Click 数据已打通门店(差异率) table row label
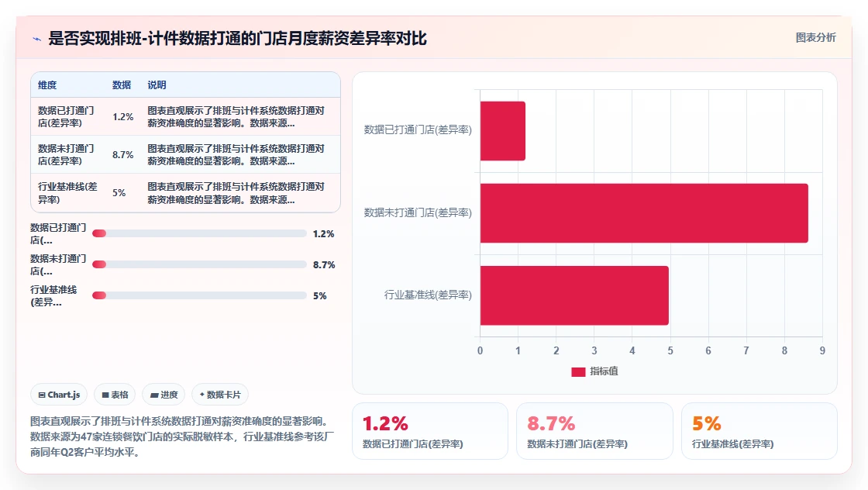Image resolution: width=868 pixels, height=490 pixels. [x=67, y=117]
